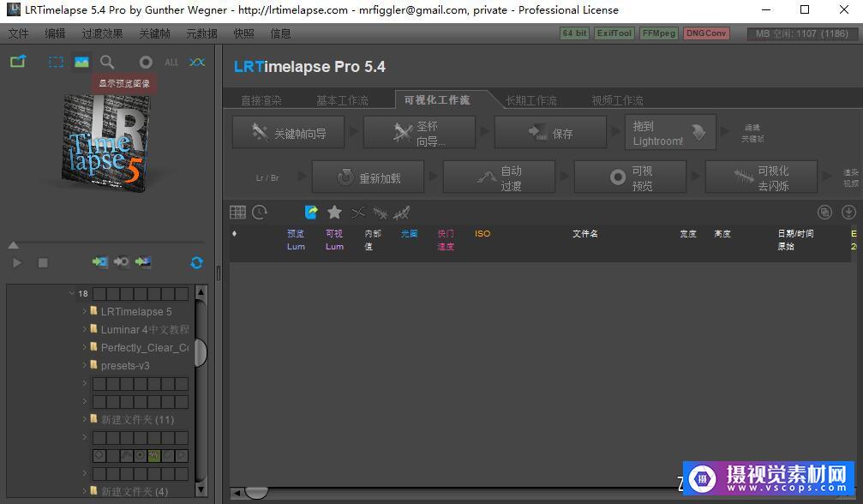Toggle the ALL filter button
Screen dimensions: 863x504
(x=171, y=63)
